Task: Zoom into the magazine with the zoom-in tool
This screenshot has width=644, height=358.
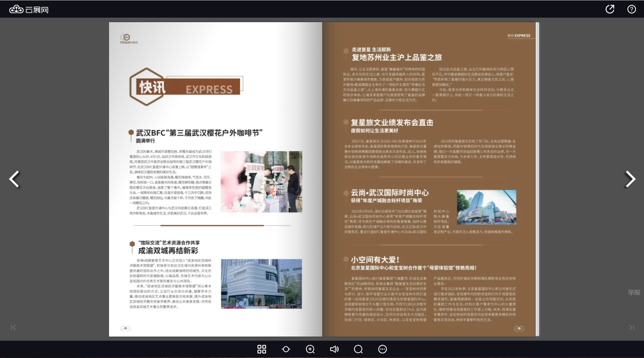Action: pos(310,349)
